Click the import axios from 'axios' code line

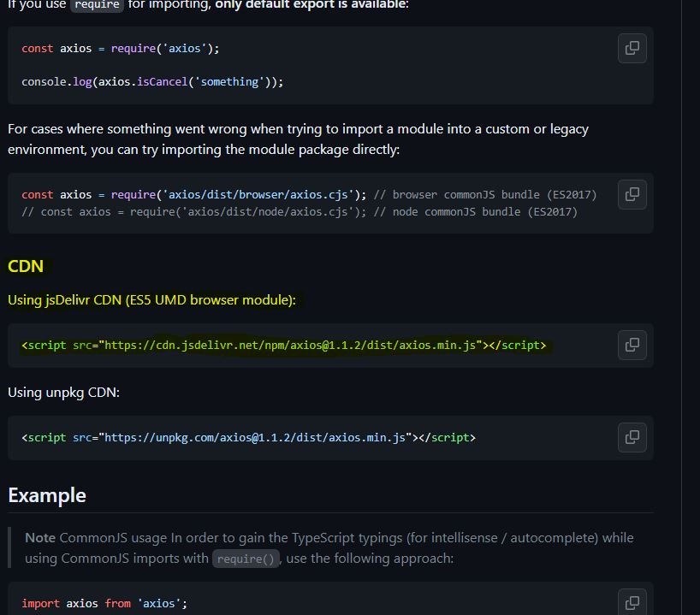(104, 604)
